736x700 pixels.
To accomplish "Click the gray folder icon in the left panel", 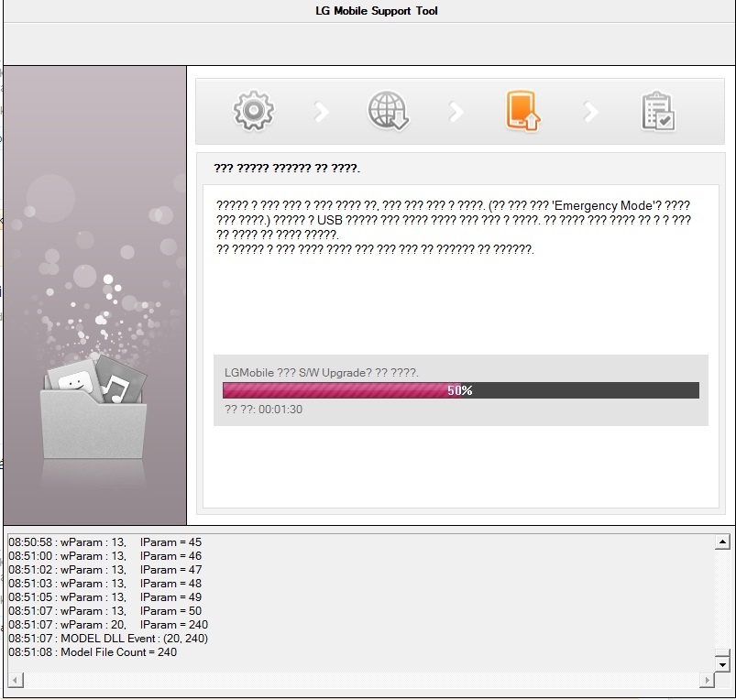I will [93, 421].
